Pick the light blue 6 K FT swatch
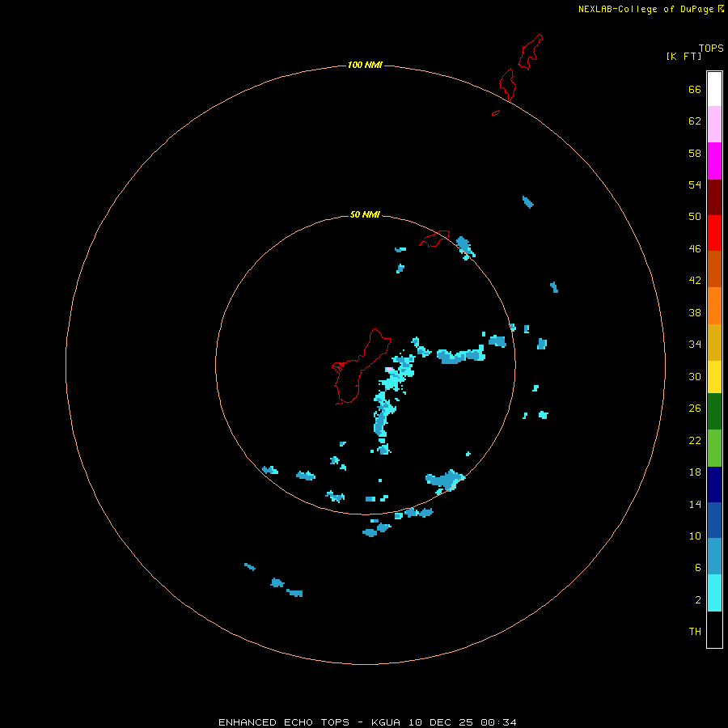Image resolution: width=728 pixels, height=728 pixels. (714, 557)
